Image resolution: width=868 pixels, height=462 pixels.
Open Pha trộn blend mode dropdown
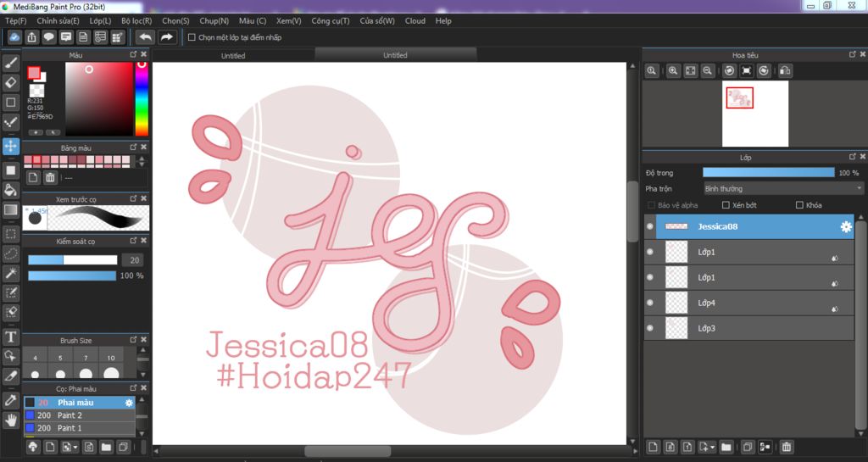click(x=783, y=189)
